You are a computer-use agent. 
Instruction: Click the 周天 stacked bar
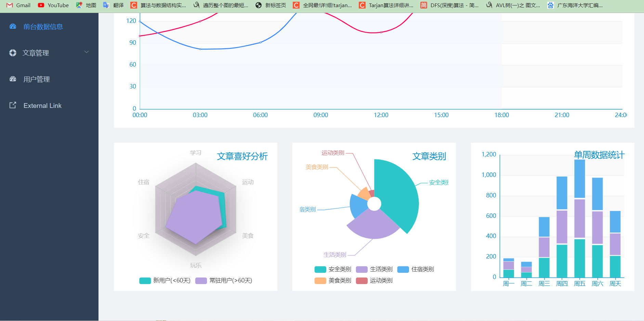coord(615,244)
